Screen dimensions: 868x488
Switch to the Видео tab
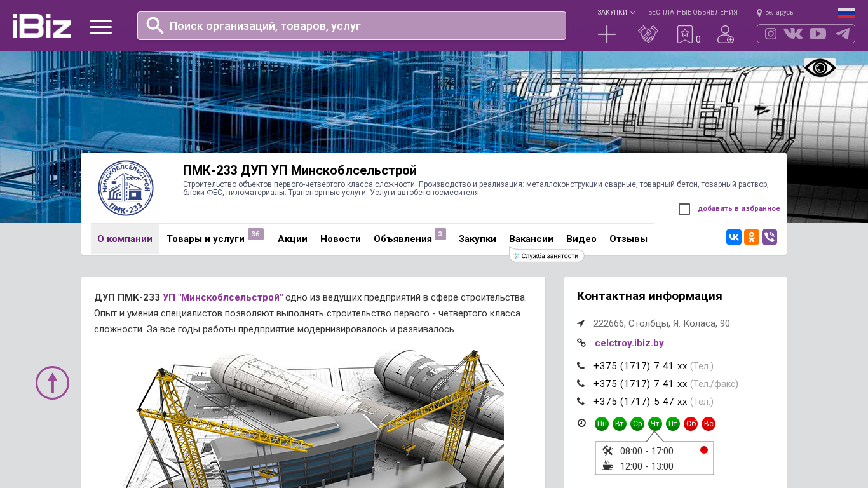pyautogui.click(x=581, y=239)
